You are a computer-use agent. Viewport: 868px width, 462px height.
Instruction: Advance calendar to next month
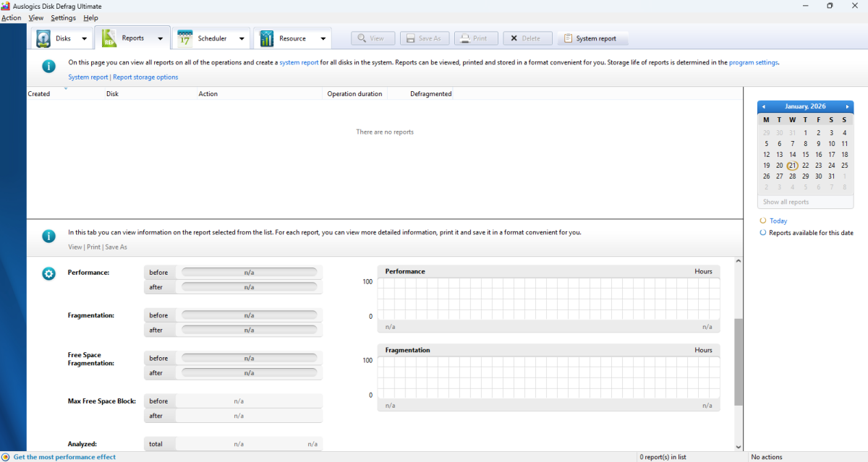[x=847, y=106]
